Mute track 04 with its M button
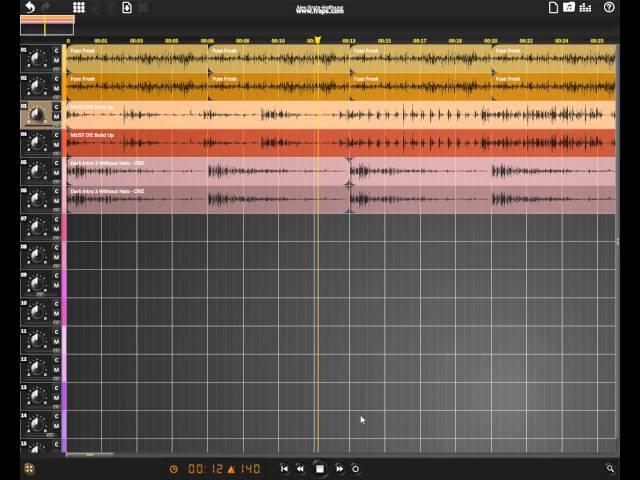 pyautogui.click(x=56, y=145)
